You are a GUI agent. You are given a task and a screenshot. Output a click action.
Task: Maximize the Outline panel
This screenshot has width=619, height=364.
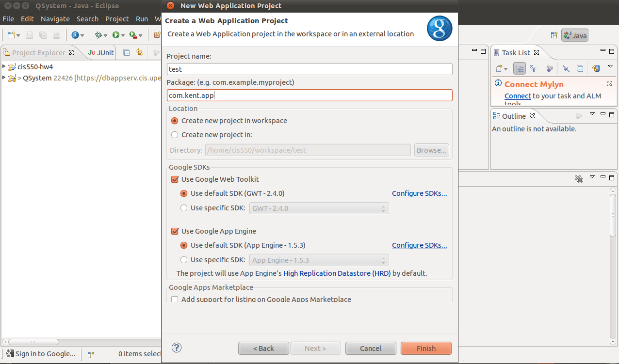612,114
